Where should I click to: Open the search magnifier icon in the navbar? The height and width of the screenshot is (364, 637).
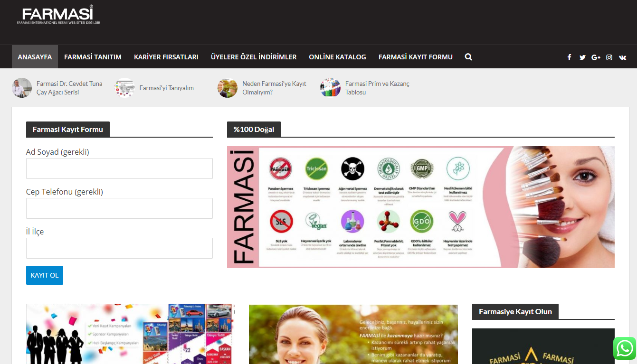[x=468, y=57]
